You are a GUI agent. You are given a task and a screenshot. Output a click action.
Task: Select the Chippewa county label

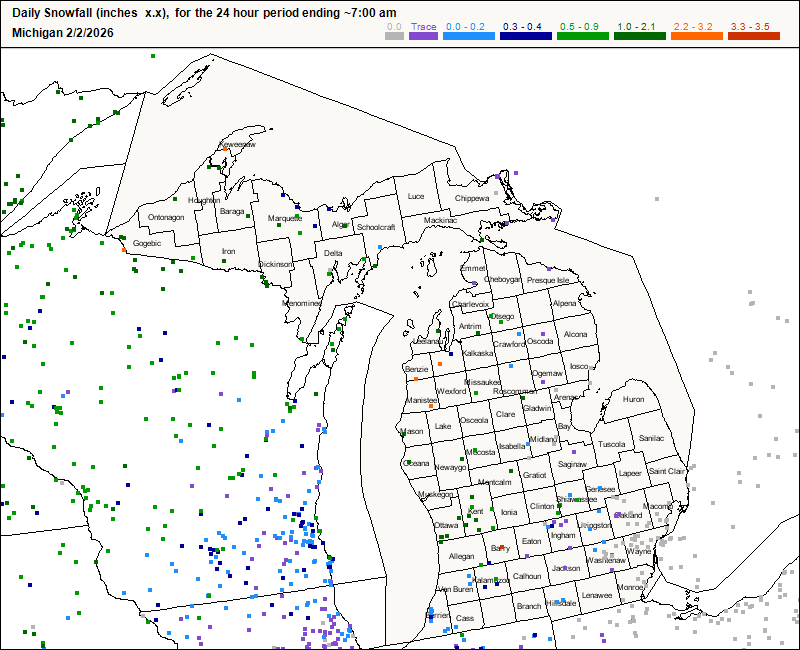pyautogui.click(x=472, y=198)
